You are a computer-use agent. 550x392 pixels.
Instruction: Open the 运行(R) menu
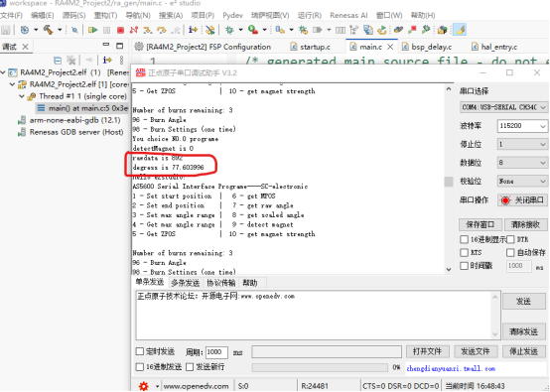310,16
